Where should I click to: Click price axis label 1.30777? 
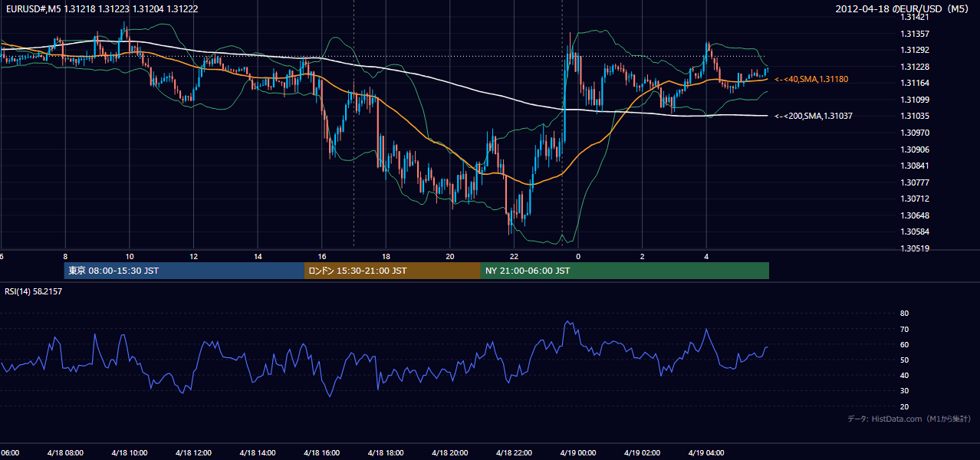(914, 182)
